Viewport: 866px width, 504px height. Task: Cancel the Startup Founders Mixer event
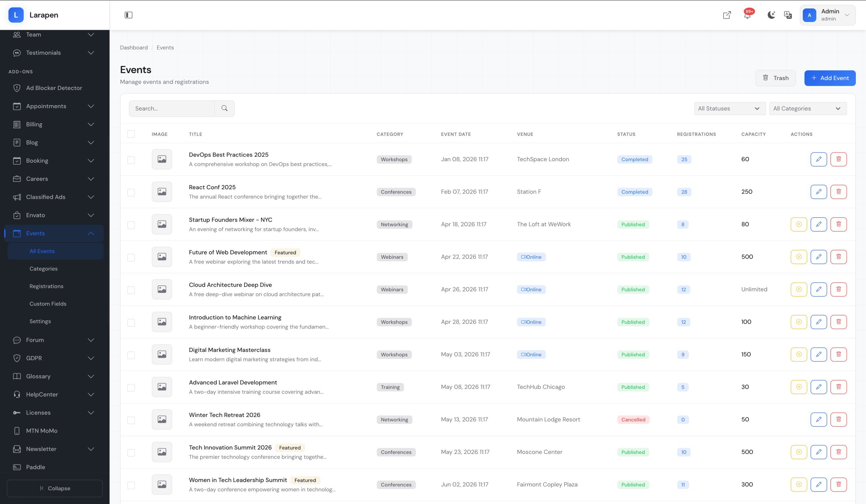pyautogui.click(x=799, y=224)
